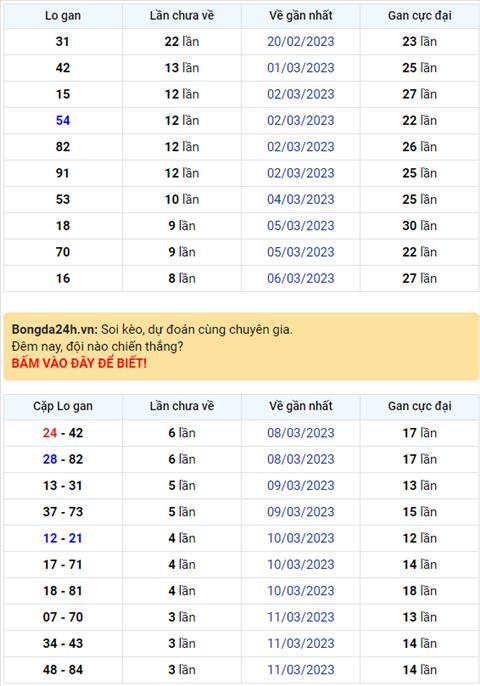The image size is (480, 686).
Task: Click the red 'BẤM VÀO ĐÂY ĐỂ BIẾT!' link
Action: click(x=79, y=363)
